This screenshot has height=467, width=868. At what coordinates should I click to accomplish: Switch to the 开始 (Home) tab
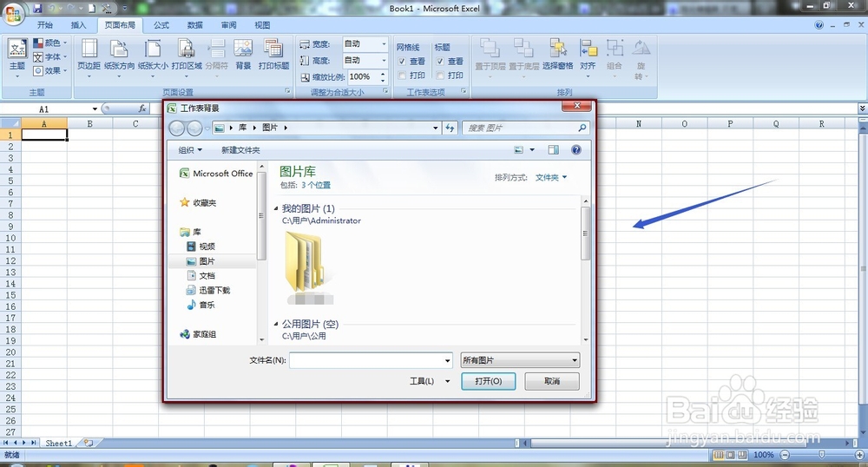(x=45, y=25)
